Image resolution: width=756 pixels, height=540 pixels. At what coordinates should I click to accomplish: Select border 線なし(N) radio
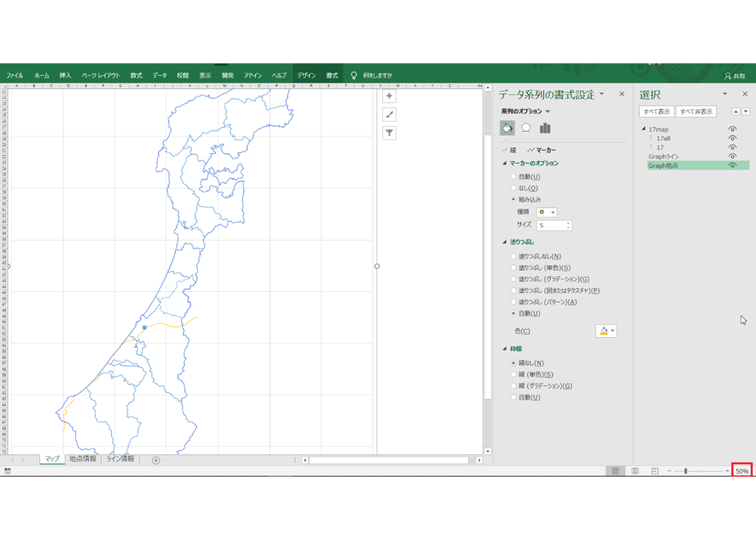(x=514, y=363)
